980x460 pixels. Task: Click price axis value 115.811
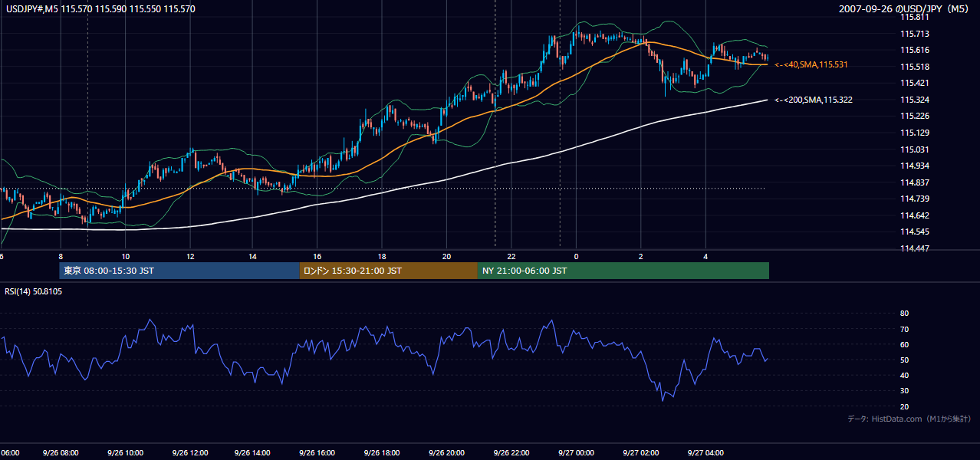click(913, 17)
